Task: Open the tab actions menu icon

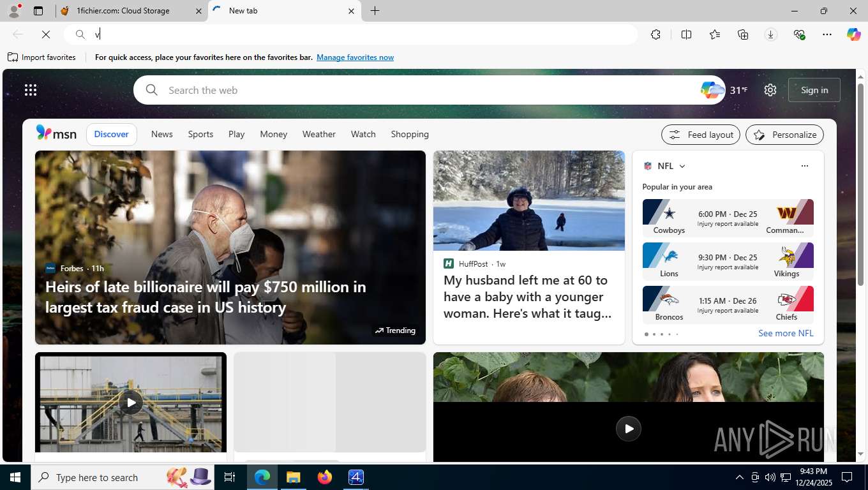Action: point(38,11)
